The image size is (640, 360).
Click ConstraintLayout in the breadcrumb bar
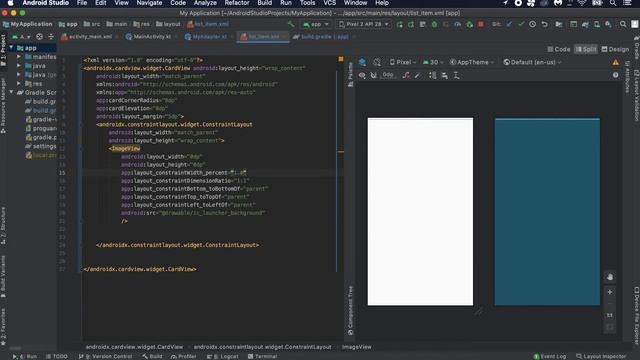262,347
